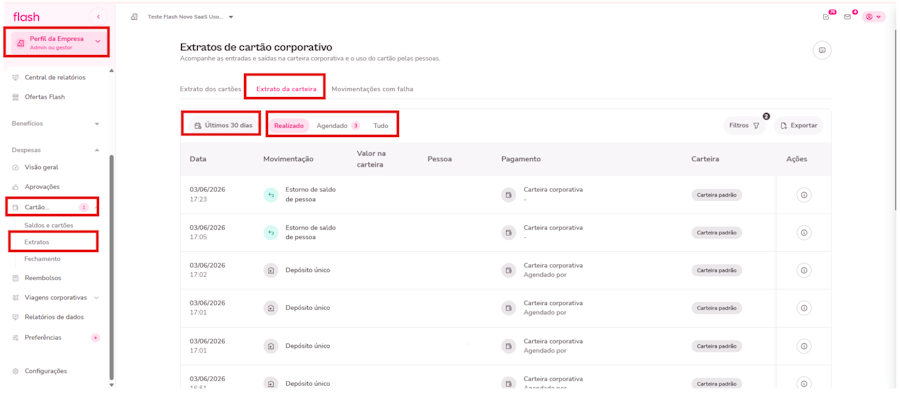Click the building icon beside company name
The height and width of the screenshot is (395, 900).
(x=134, y=17)
